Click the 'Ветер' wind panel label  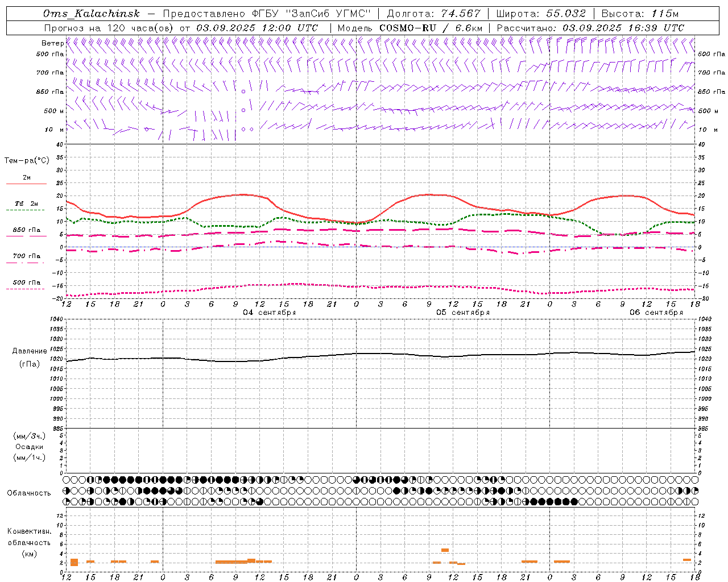[x=52, y=43]
